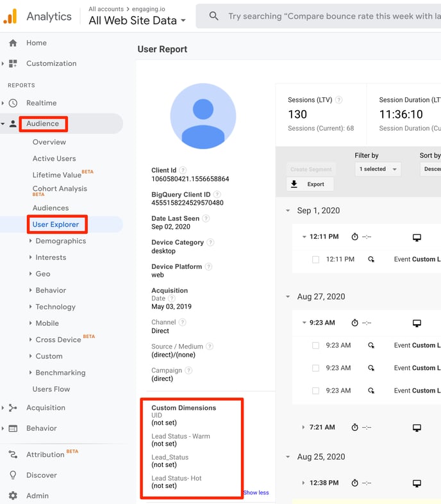Collapse the Aug 25, 2020 date group
The image size is (441, 504).
point(288,457)
